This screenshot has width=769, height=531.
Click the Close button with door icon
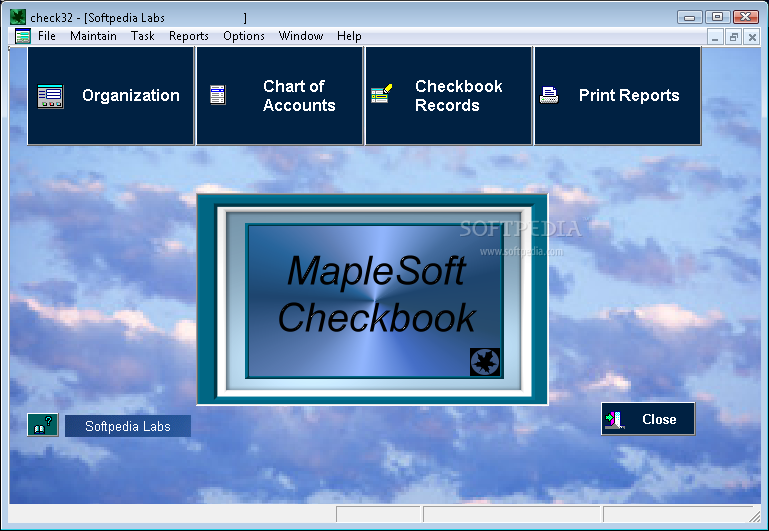(648, 419)
